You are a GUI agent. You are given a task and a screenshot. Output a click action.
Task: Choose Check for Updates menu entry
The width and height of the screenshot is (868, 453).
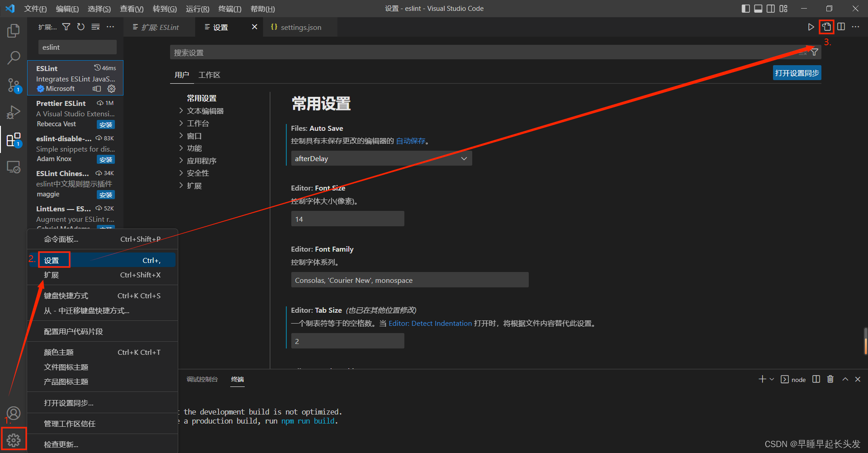(x=102, y=444)
